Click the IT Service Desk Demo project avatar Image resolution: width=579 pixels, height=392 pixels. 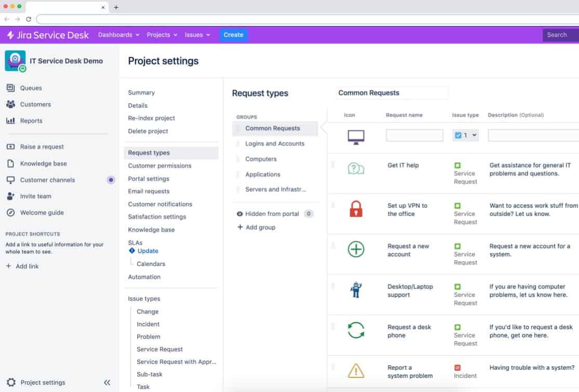click(x=15, y=60)
